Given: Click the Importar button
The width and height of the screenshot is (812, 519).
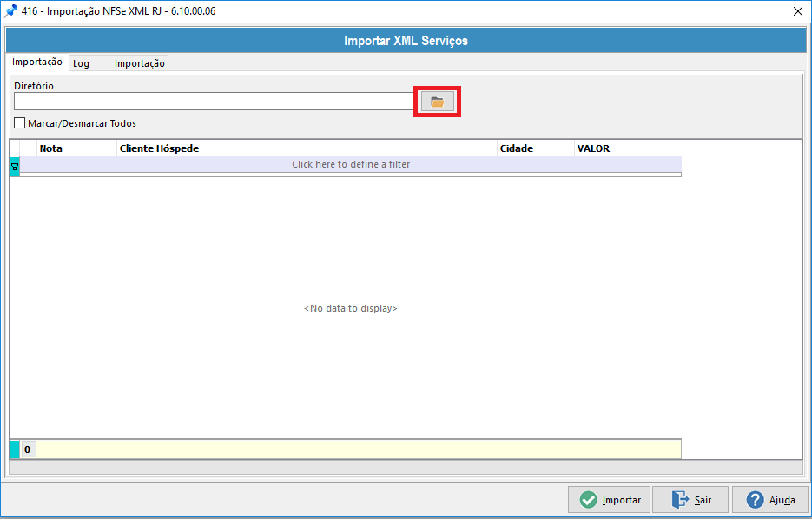Looking at the screenshot, I should coord(609,500).
